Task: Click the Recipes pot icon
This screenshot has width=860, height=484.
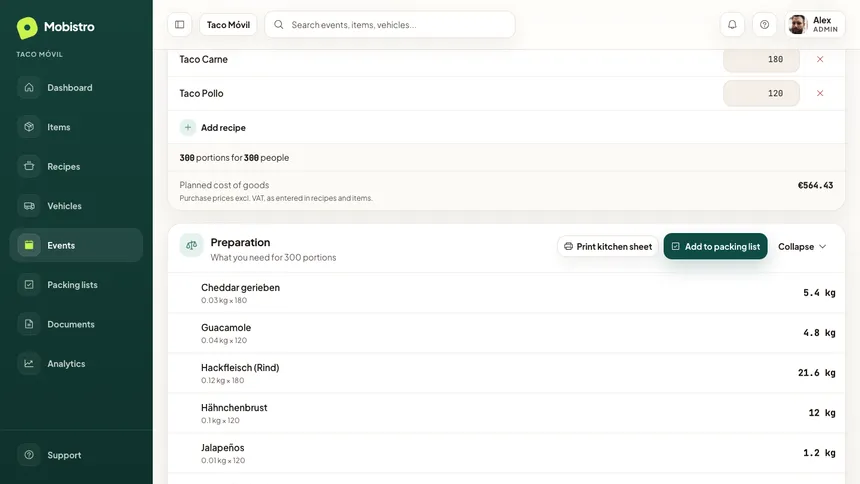Action: pyautogui.click(x=29, y=166)
